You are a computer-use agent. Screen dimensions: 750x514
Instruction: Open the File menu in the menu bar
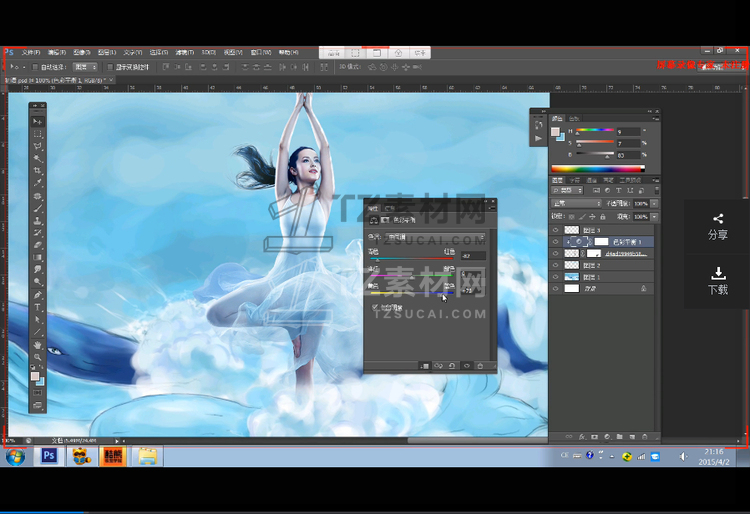tap(31, 52)
